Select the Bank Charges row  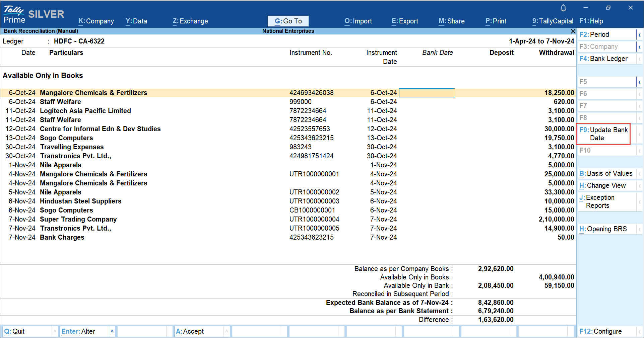coord(288,237)
